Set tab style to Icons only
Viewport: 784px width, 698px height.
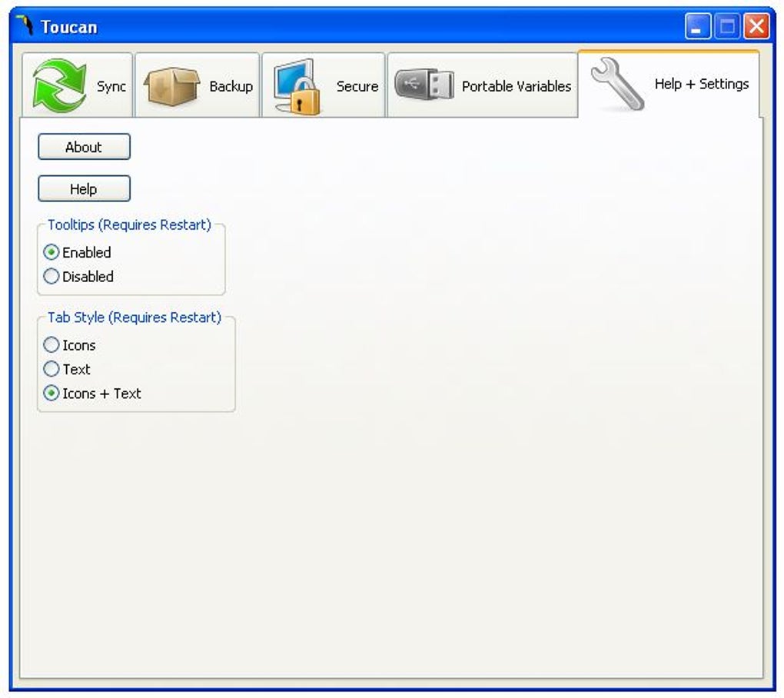click(x=69, y=344)
